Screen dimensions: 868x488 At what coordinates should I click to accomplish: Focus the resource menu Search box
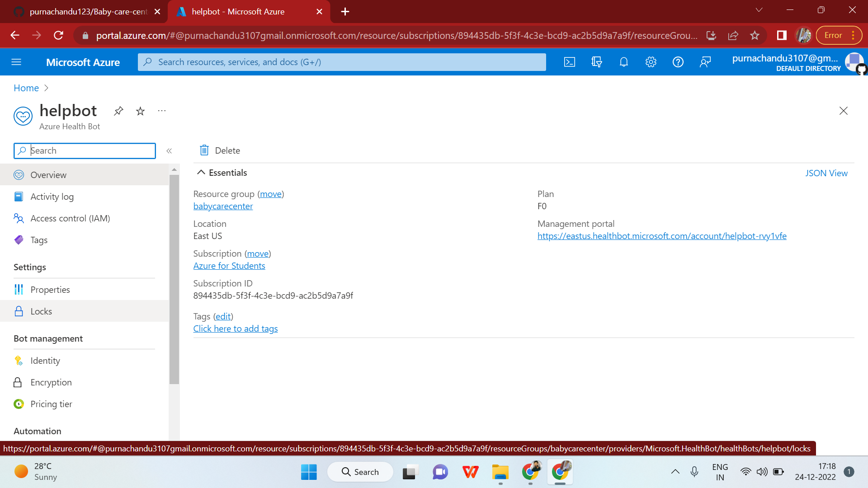click(85, 151)
